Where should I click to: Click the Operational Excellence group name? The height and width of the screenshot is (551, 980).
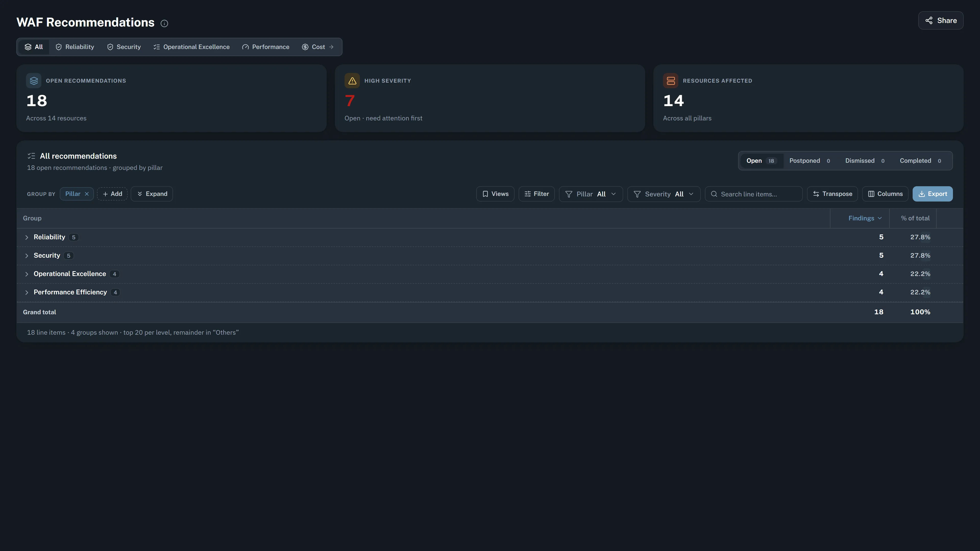[x=70, y=274]
